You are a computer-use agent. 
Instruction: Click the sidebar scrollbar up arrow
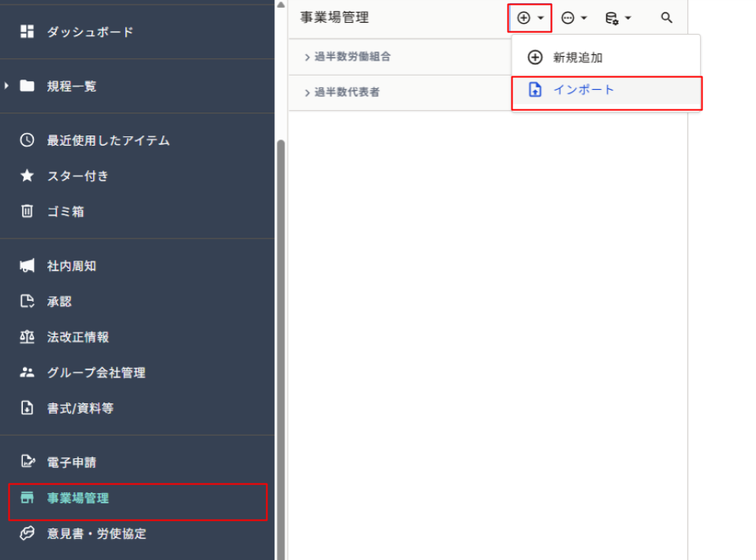tap(281, 5)
